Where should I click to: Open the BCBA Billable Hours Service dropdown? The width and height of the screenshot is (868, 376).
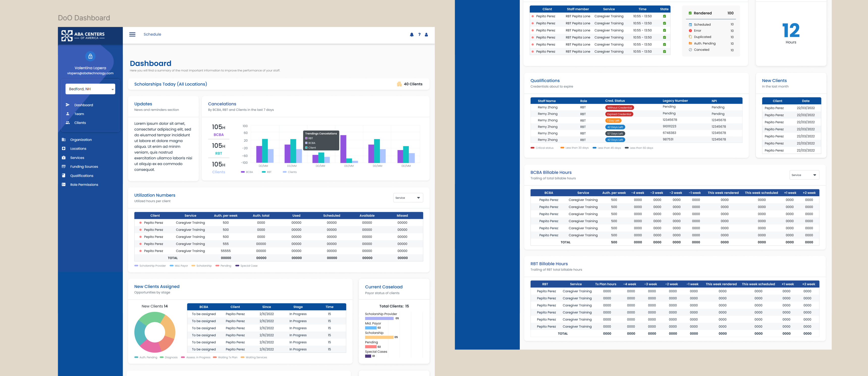[x=804, y=175]
